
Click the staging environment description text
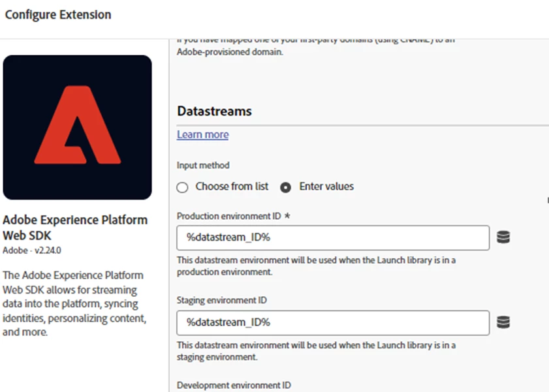[x=316, y=351]
